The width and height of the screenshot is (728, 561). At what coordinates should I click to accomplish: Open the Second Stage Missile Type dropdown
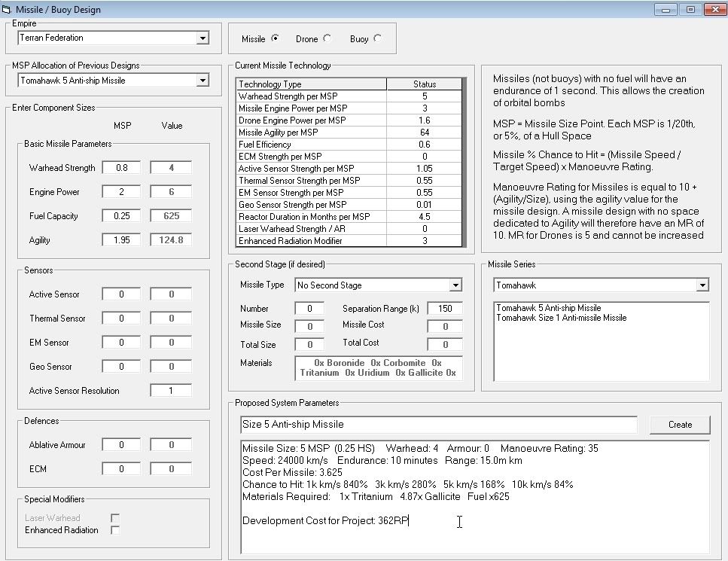455,285
